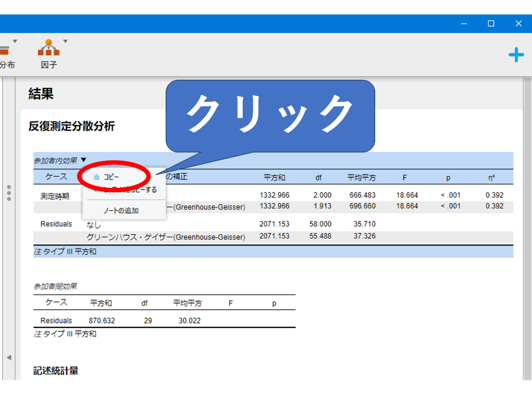Click the 記述統計量 section heading
532x399 pixels.
coord(55,371)
